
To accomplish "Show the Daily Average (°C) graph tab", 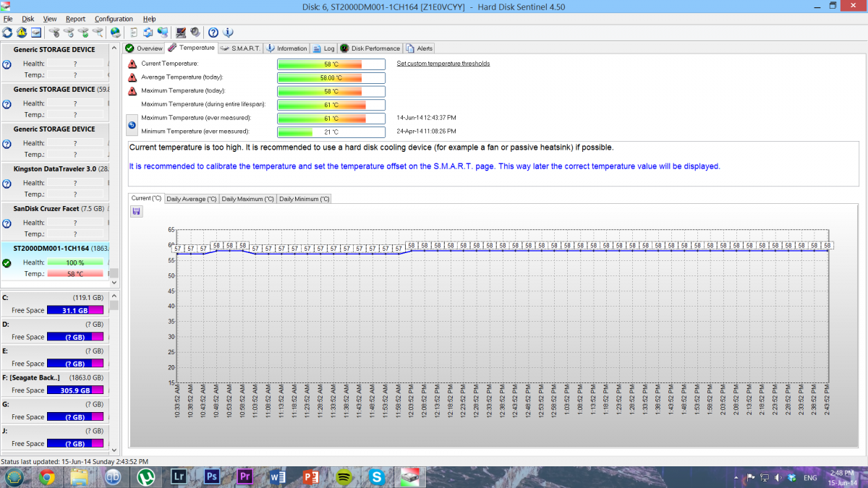I will [192, 199].
